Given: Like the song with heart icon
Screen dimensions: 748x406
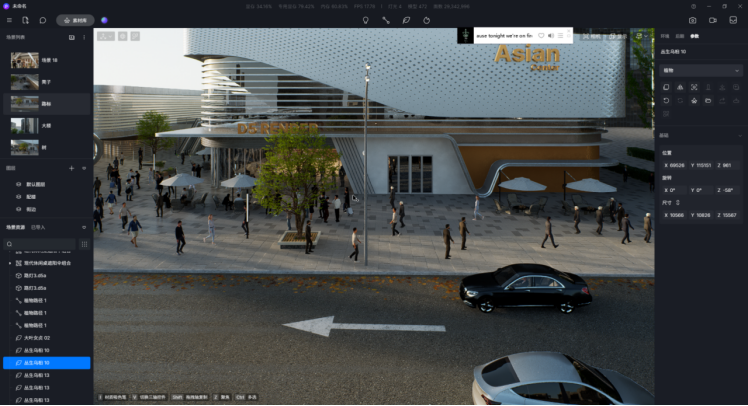Looking at the screenshot, I should [541, 35].
